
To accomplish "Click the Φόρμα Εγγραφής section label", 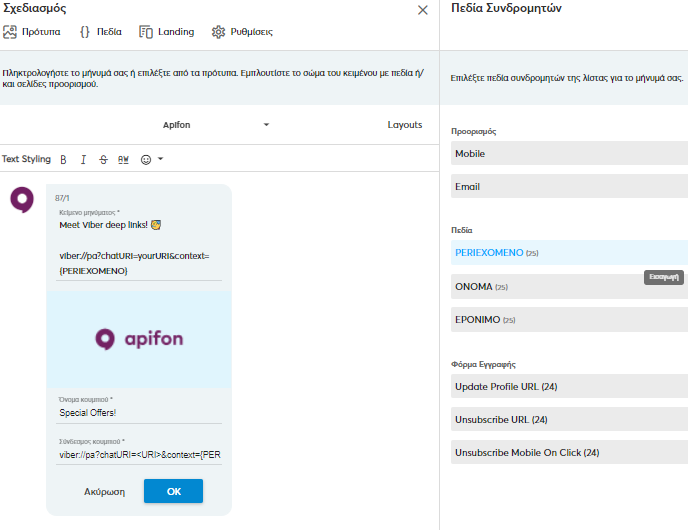I will pyautogui.click(x=483, y=364).
